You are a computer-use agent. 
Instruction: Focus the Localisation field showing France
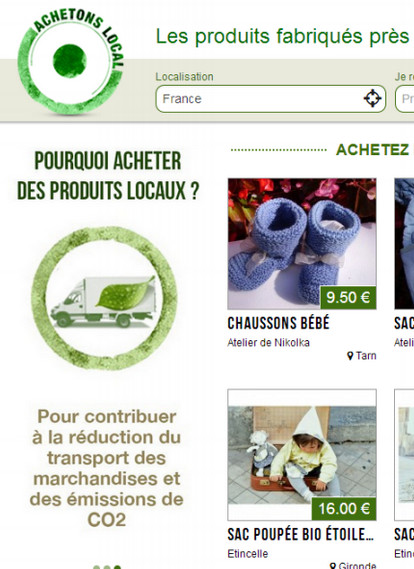click(271, 99)
